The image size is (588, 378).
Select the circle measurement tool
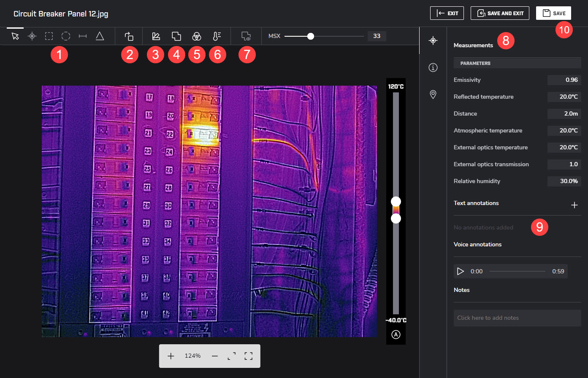(66, 36)
